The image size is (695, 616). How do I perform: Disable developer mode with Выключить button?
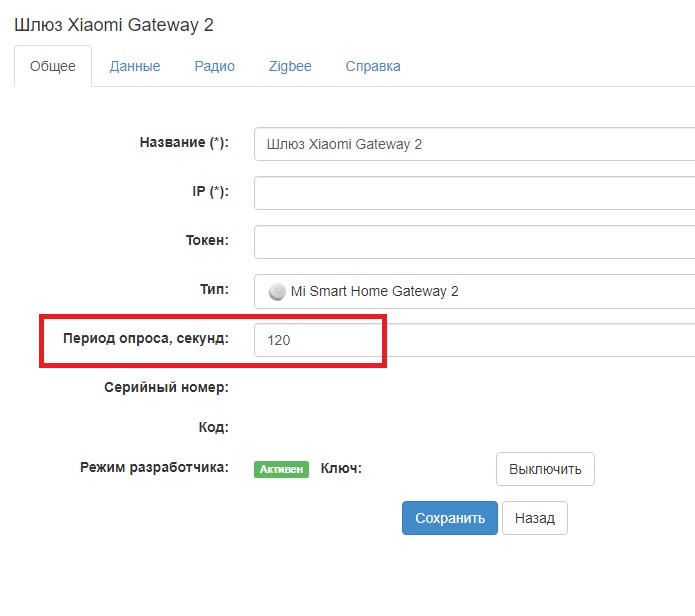[x=545, y=469]
